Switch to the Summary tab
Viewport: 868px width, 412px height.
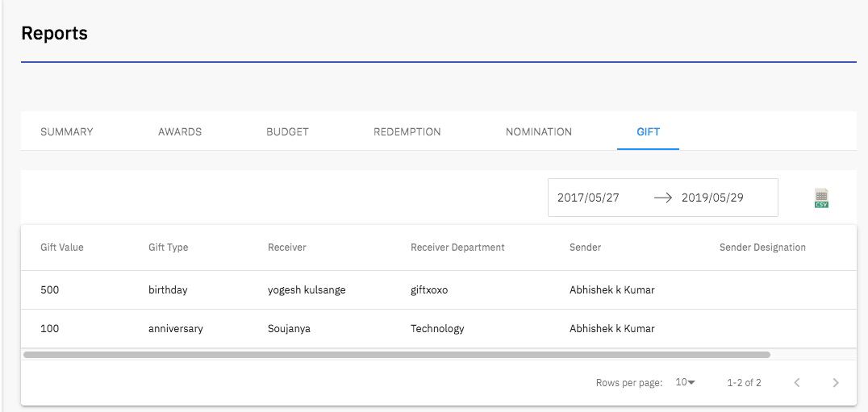pyautogui.click(x=66, y=132)
